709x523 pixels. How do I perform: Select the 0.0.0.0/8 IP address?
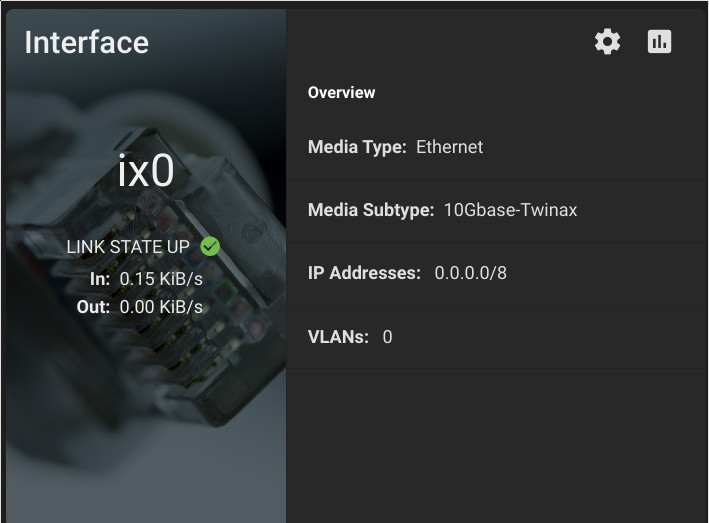tap(471, 273)
